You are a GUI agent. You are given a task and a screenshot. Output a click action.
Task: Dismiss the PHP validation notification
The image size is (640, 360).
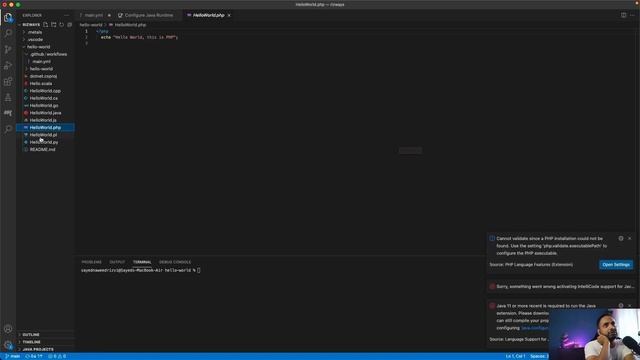[x=629, y=238]
